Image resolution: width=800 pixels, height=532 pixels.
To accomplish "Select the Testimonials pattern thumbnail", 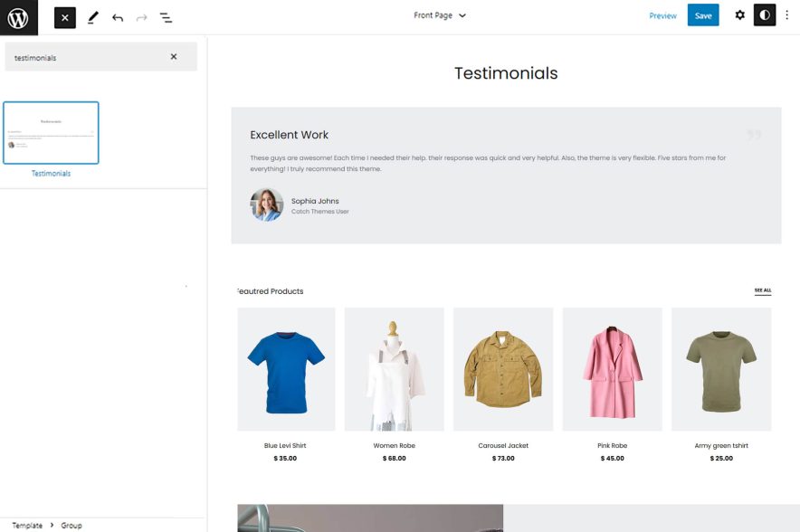I will pyautogui.click(x=52, y=131).
